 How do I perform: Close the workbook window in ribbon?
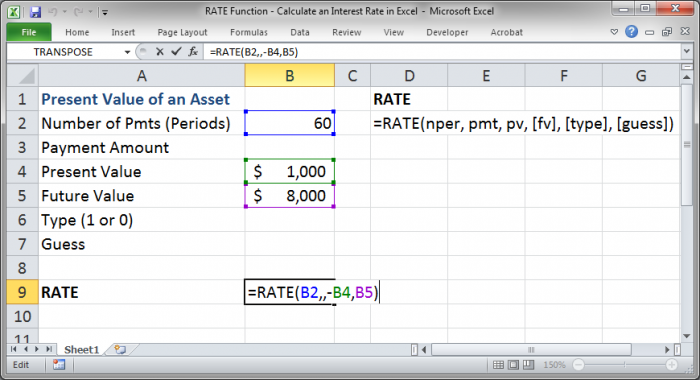[685, 31]
